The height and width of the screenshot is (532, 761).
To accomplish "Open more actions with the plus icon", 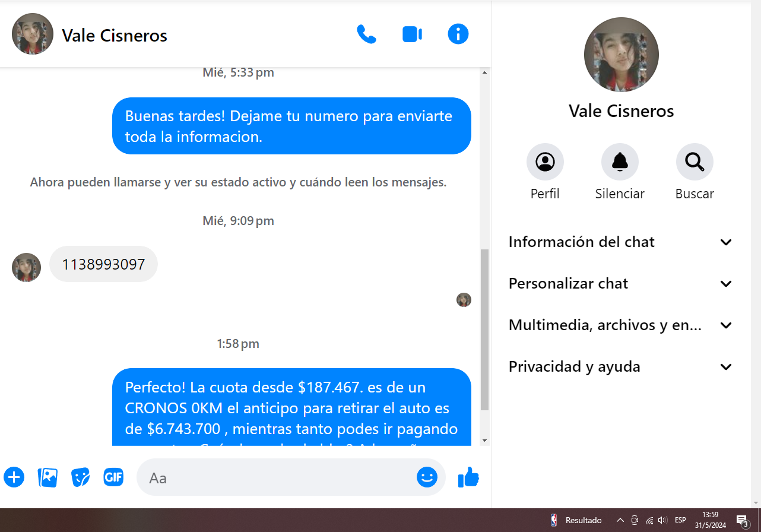I will (x=14, y=477).
